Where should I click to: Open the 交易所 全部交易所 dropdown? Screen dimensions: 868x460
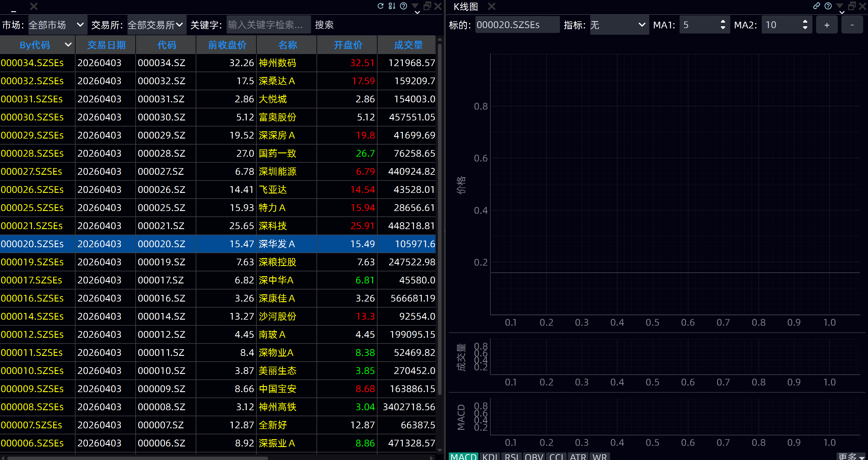[x=156, y=25]
